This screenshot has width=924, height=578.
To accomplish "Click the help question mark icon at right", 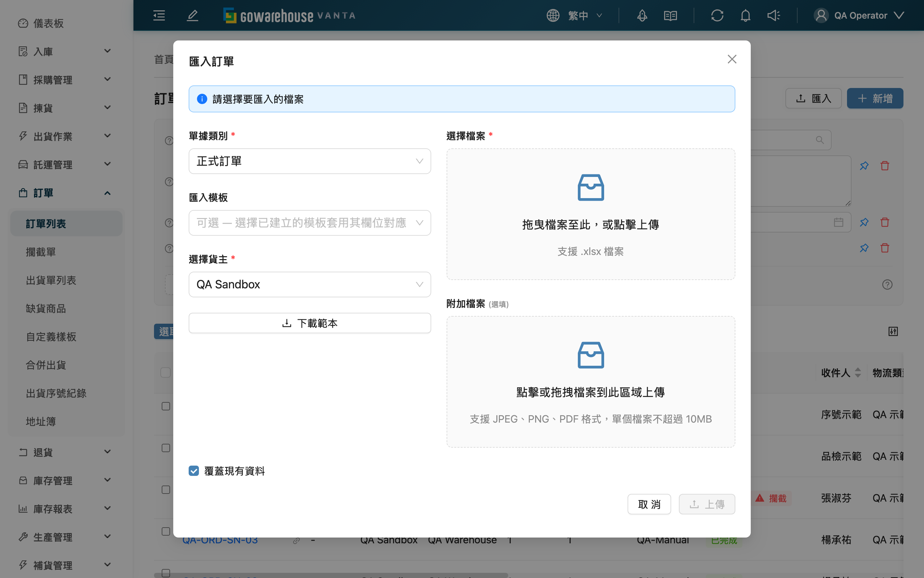I will [x=887, y=285].
